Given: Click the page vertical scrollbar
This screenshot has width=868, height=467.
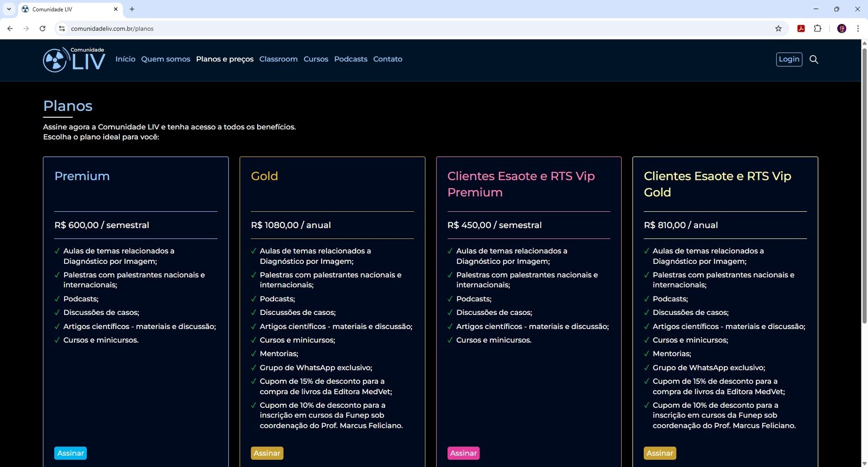Looking at the screenshot, I should [x=864, y=185].
